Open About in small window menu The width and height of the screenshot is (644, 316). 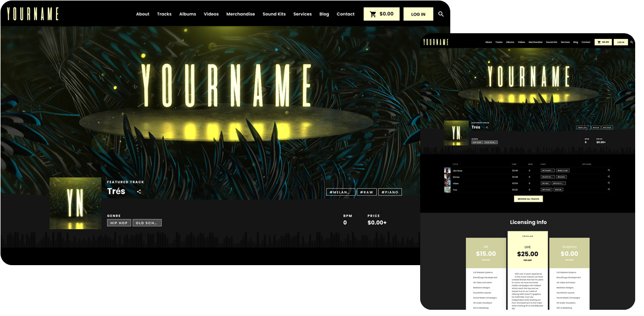489,42
